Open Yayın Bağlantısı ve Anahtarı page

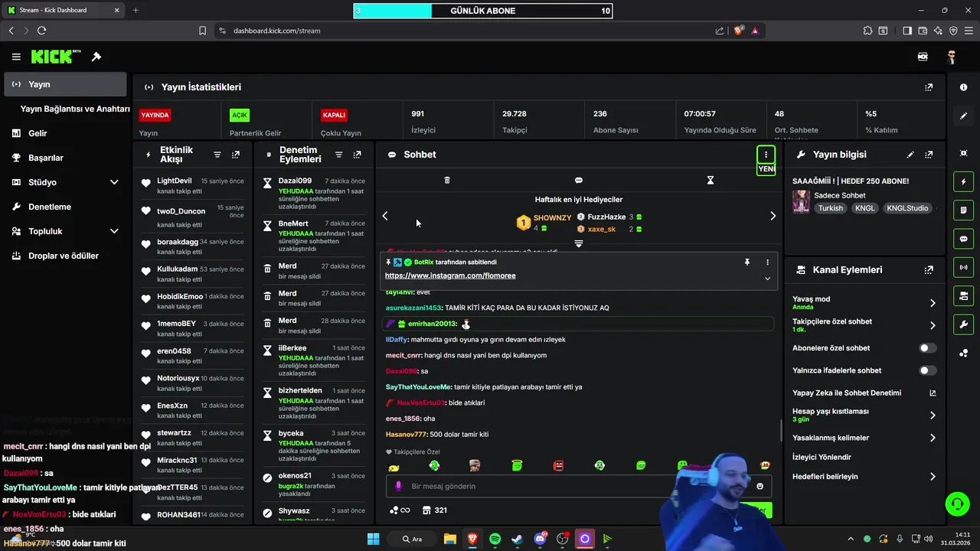point(75,109)
